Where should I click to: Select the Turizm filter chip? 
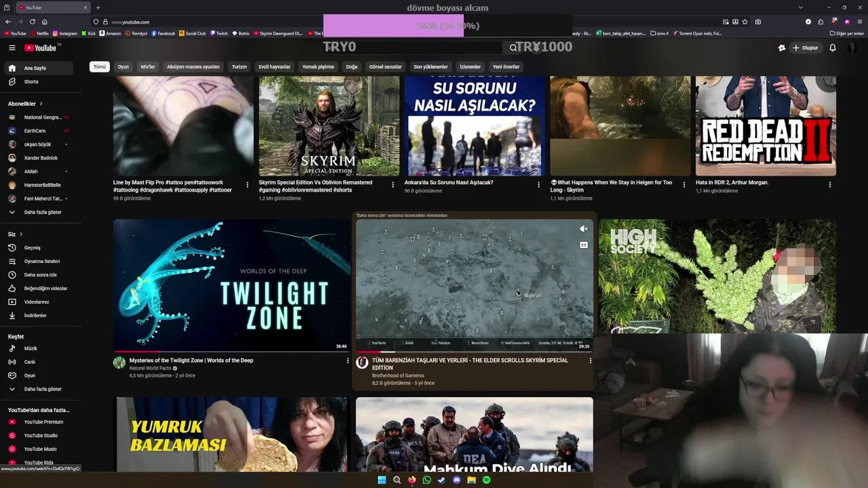(x=239, y=67)
